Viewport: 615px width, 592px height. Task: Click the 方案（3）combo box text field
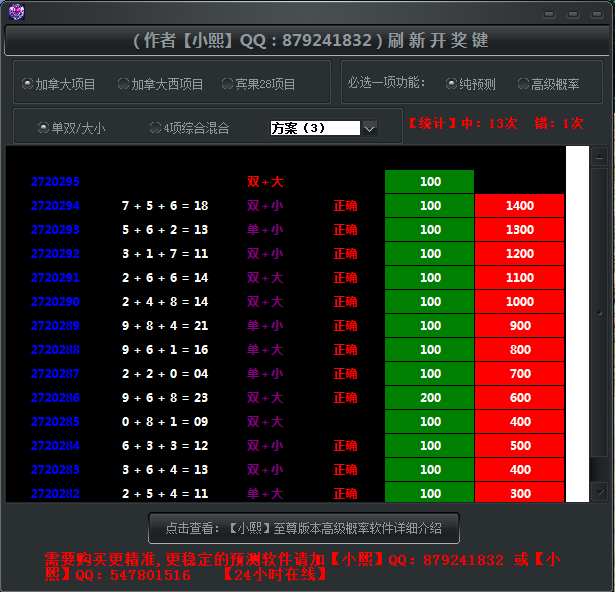[x=314, y=128]
